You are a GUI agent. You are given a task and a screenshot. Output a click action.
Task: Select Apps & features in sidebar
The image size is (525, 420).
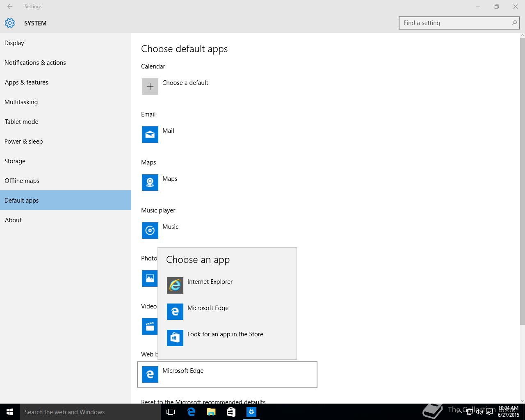(x=66, y=82)
